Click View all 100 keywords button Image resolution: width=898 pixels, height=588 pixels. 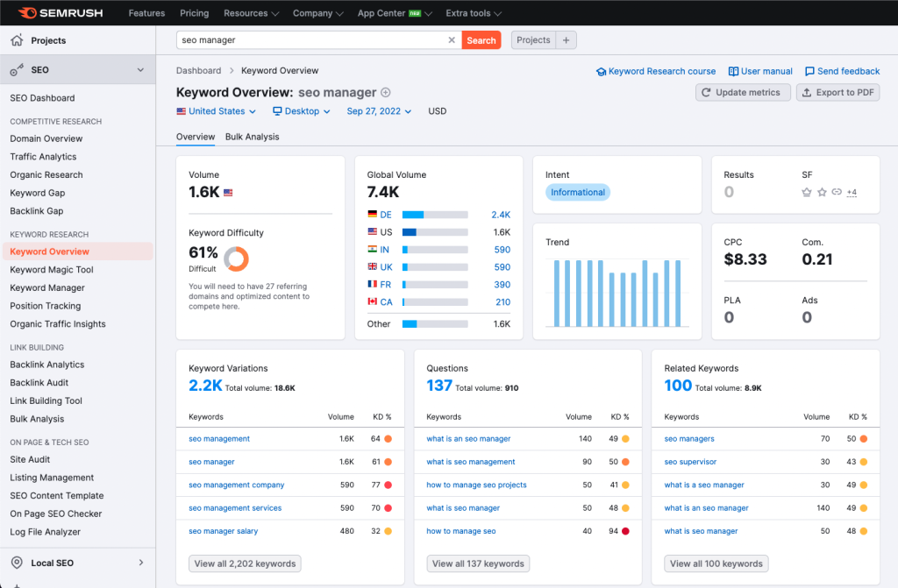pos(716,563)
